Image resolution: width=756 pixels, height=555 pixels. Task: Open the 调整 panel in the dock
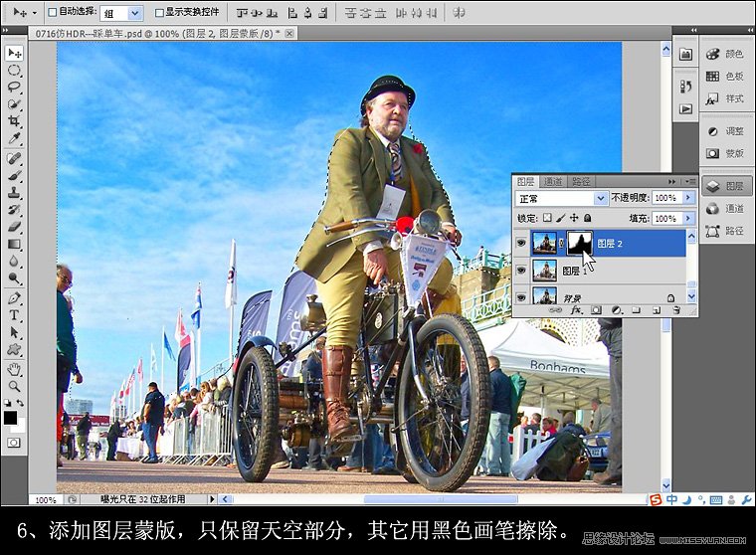point(725,131)
